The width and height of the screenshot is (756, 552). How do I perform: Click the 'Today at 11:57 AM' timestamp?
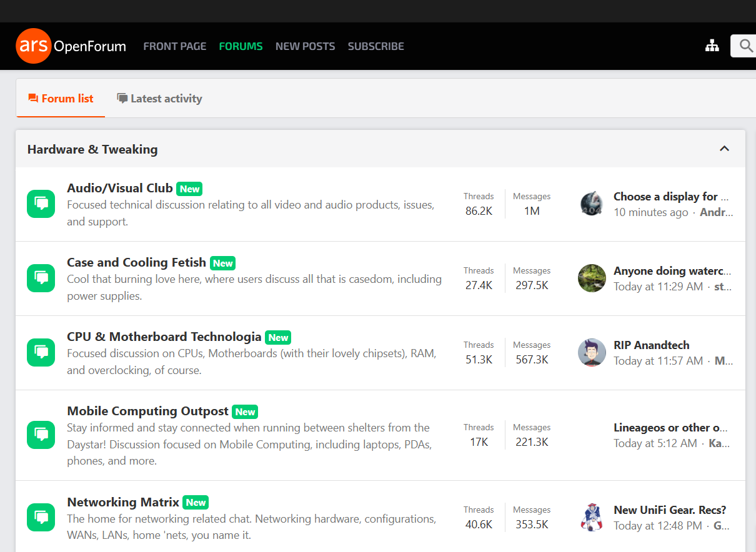(x=659, y=361)
